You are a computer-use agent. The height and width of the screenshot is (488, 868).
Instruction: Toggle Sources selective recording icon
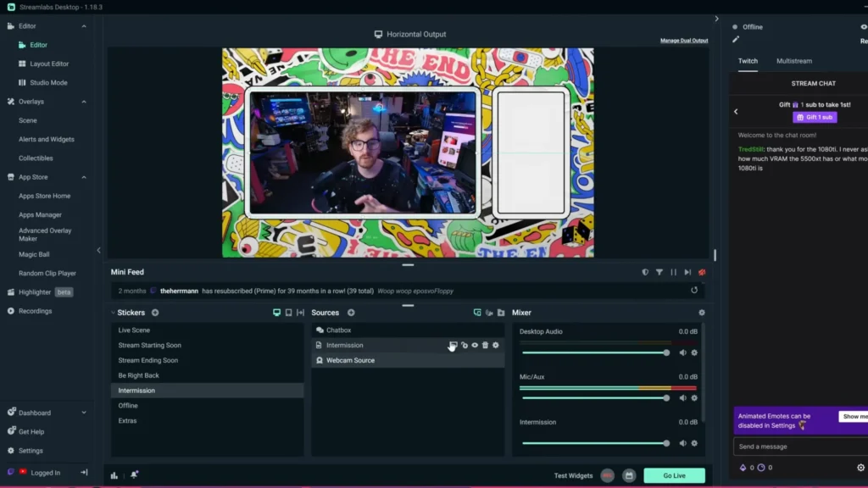(x=477, y=313)
